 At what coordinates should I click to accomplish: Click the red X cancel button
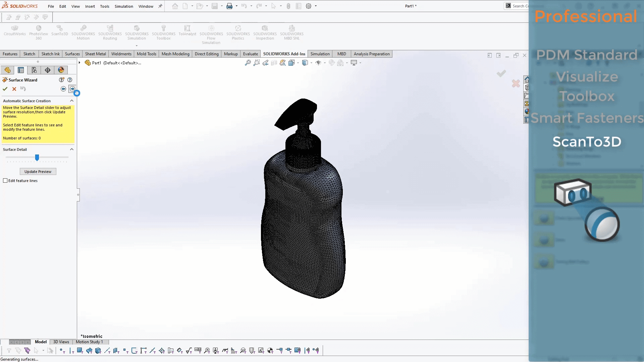point(14,88)
